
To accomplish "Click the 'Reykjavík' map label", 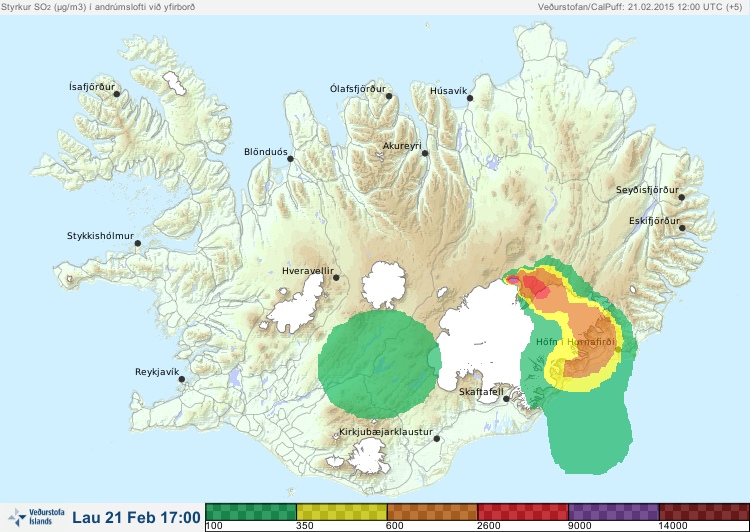I will (157, 372).
